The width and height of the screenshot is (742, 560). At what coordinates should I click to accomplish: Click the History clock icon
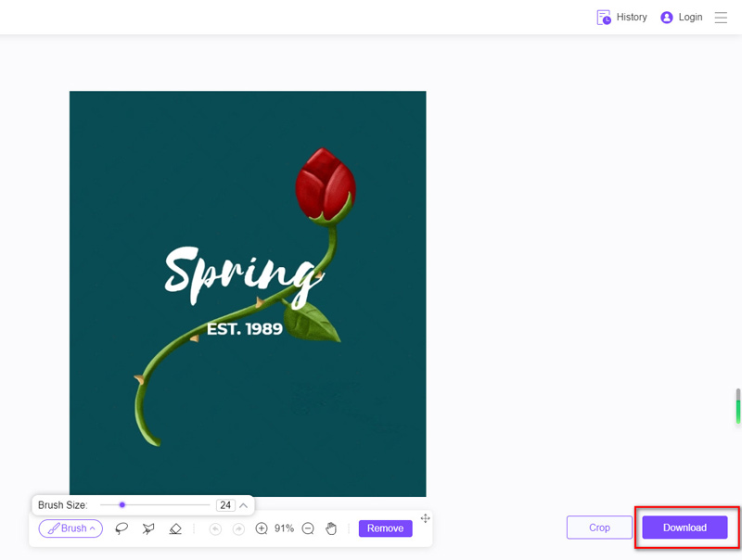point(604,18)
